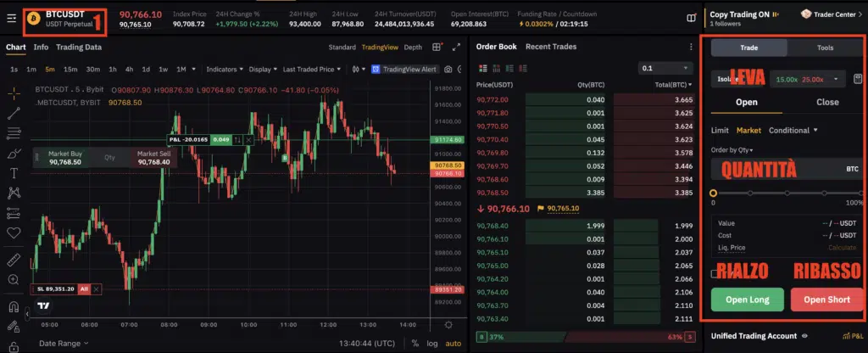Select the brush drawing tool

[x=14, y=153]
